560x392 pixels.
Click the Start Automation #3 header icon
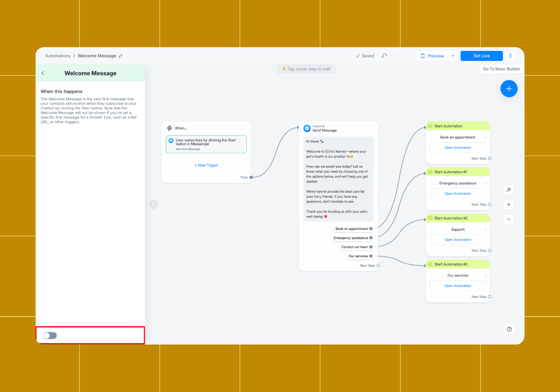pos(430,264)
